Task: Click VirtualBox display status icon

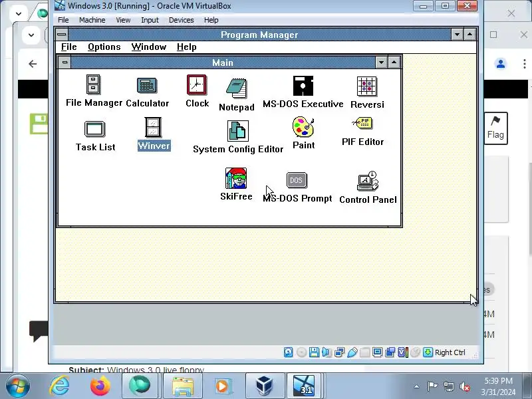Action: (377, 352)
